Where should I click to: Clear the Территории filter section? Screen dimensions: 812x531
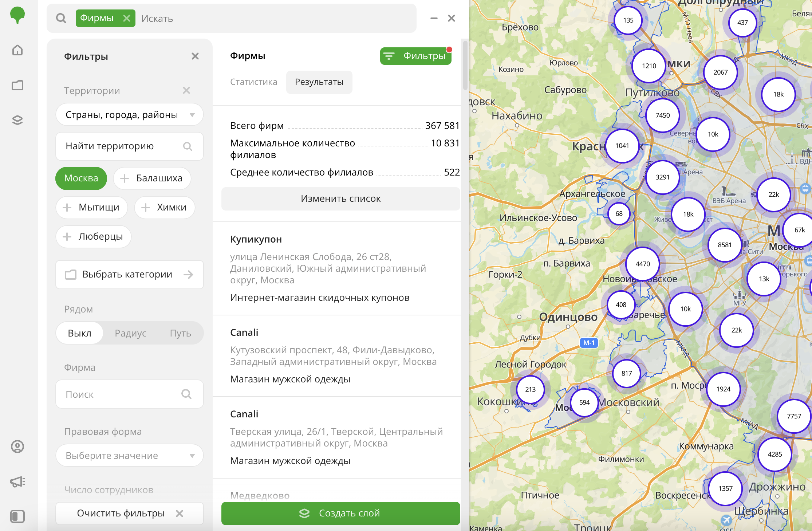coord(186,90)
